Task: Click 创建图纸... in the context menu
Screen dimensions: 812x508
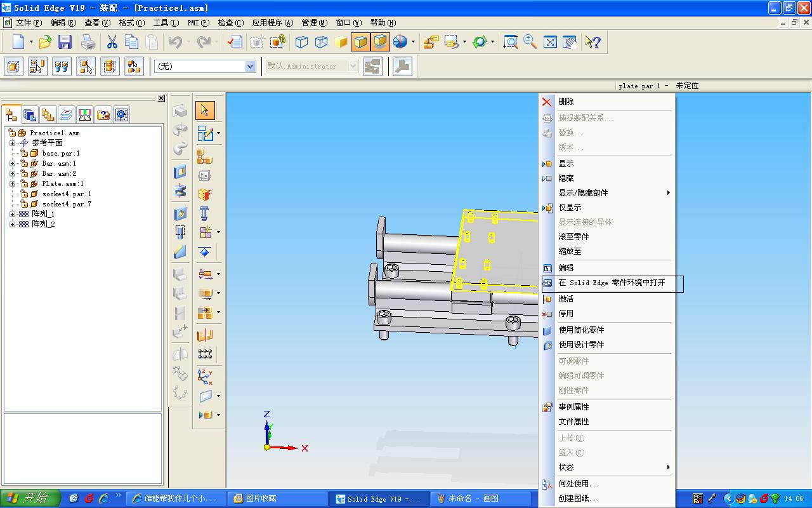Action: 607,498
